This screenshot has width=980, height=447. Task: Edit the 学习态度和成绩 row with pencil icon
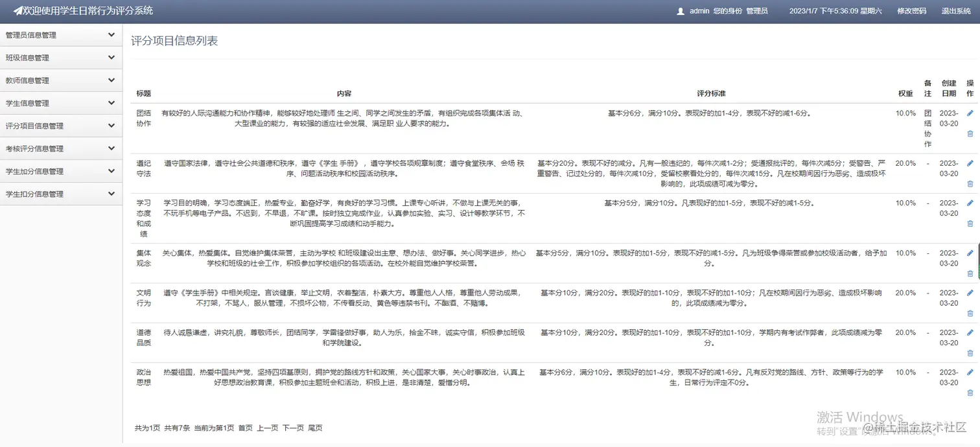[x=970, y=203]
